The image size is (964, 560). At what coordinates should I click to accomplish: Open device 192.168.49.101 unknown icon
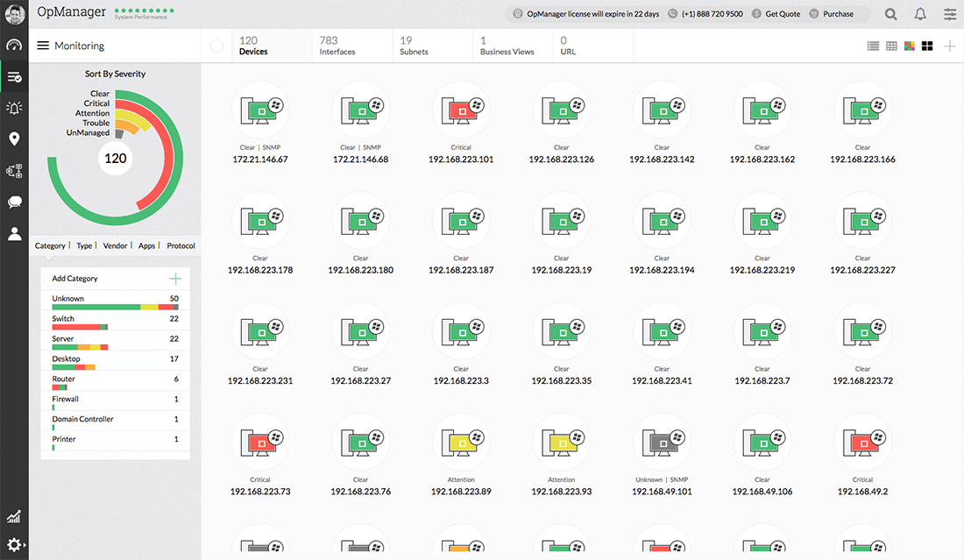coord(663,442)
